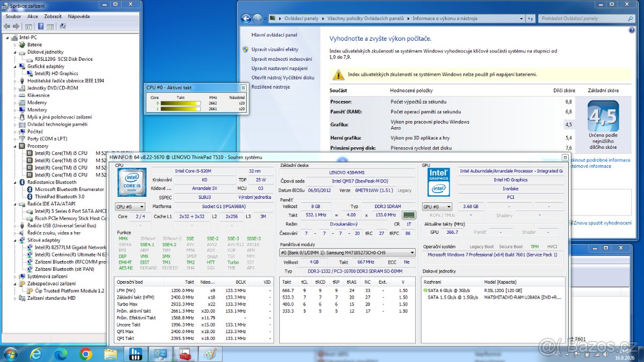The image size is (644, 362).
Task: Open the help icon in Device Manager toolbar
Action: 41,26
